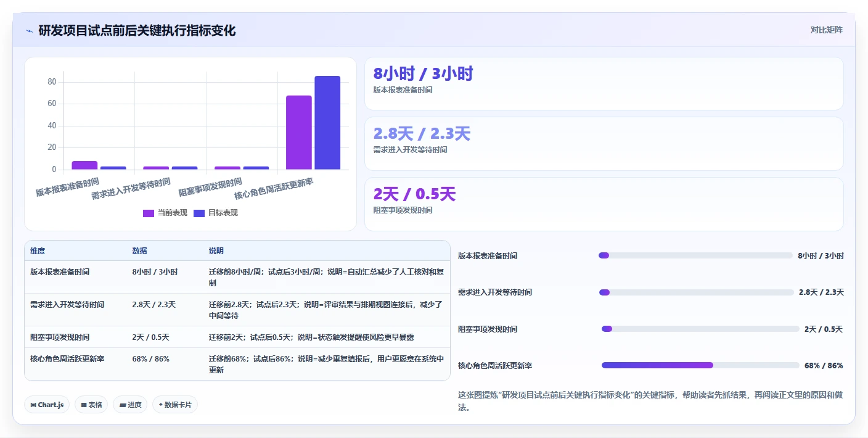Click the 版本报表准备时间 progress row label
The image size is (868, 438).
pos(488,256)
